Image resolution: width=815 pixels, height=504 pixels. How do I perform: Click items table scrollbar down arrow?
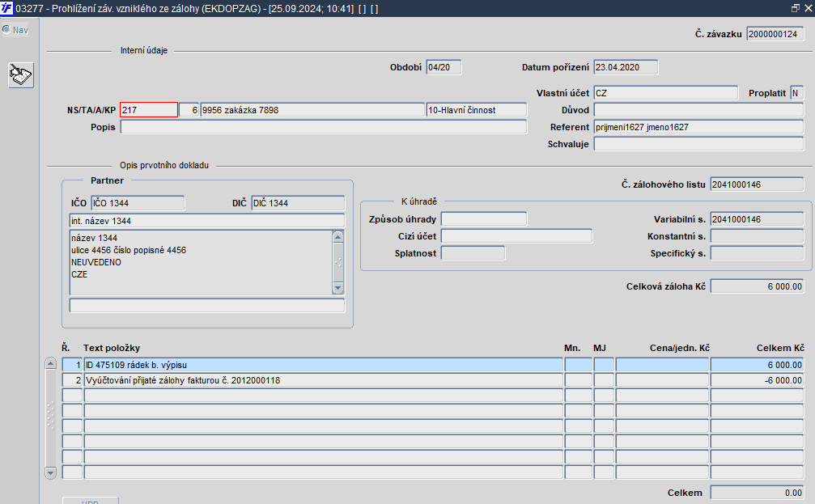(50, 472)
